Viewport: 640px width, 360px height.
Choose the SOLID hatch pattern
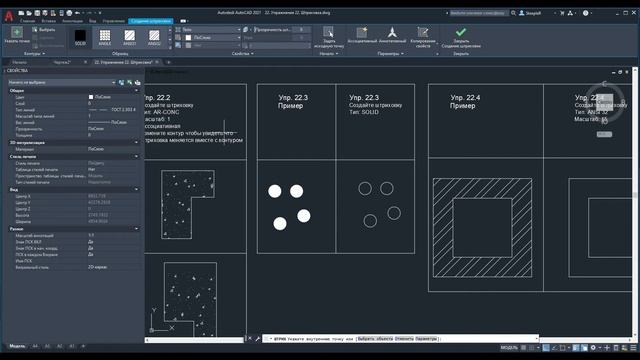(80, 37)
